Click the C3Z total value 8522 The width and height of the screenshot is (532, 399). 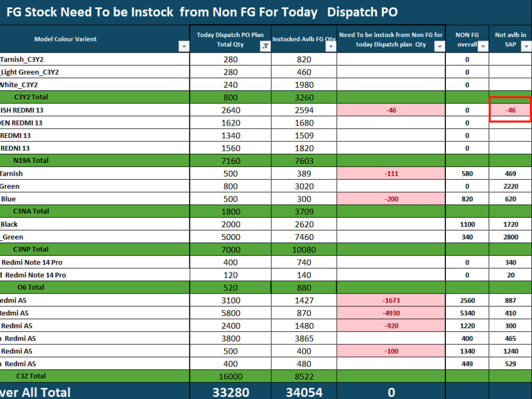pos(304,376)
